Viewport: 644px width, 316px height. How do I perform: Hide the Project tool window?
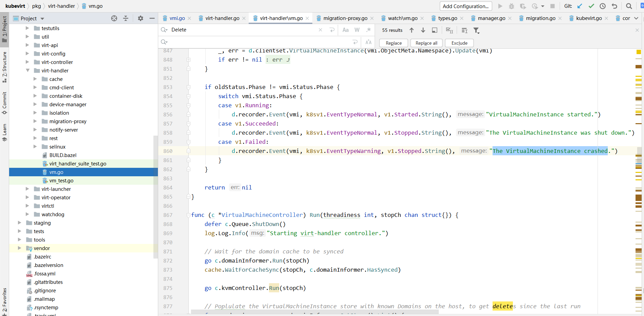coord(152,18)
